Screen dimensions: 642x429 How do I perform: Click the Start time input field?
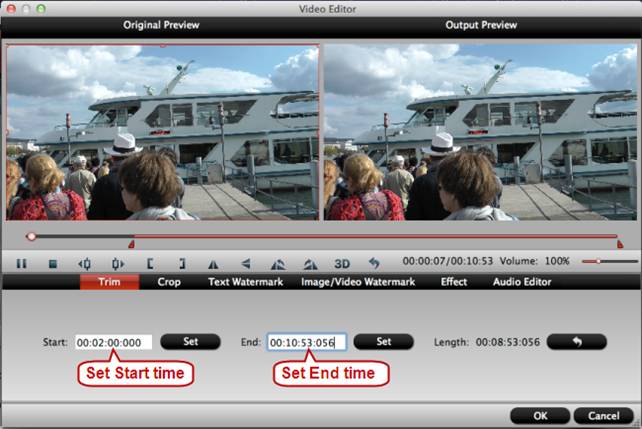(x=113, y=342)
